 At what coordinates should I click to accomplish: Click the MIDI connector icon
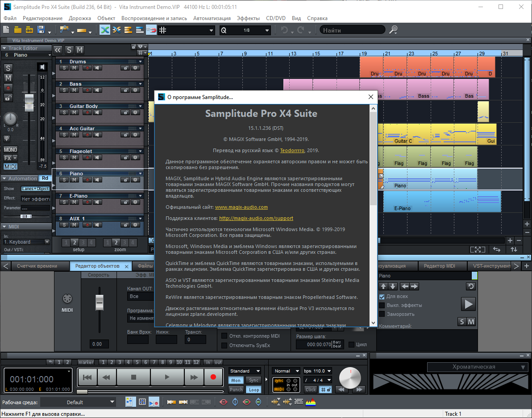[x=67, y=299]
